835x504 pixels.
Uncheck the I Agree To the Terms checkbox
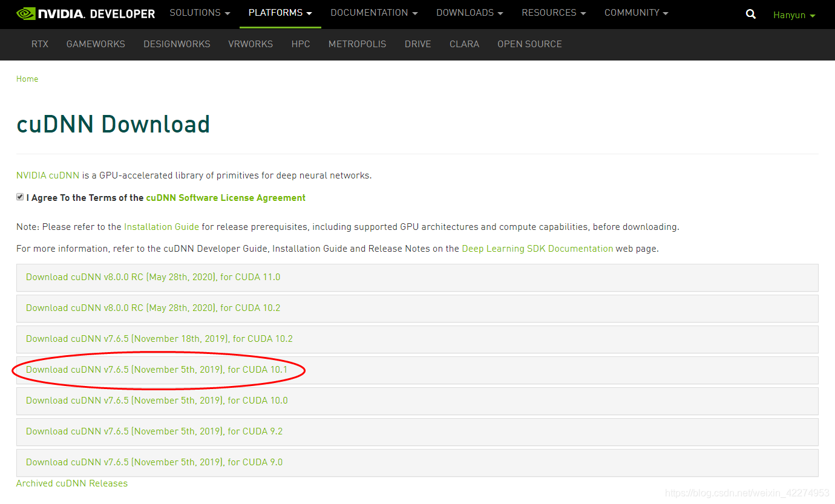point(20,197)
